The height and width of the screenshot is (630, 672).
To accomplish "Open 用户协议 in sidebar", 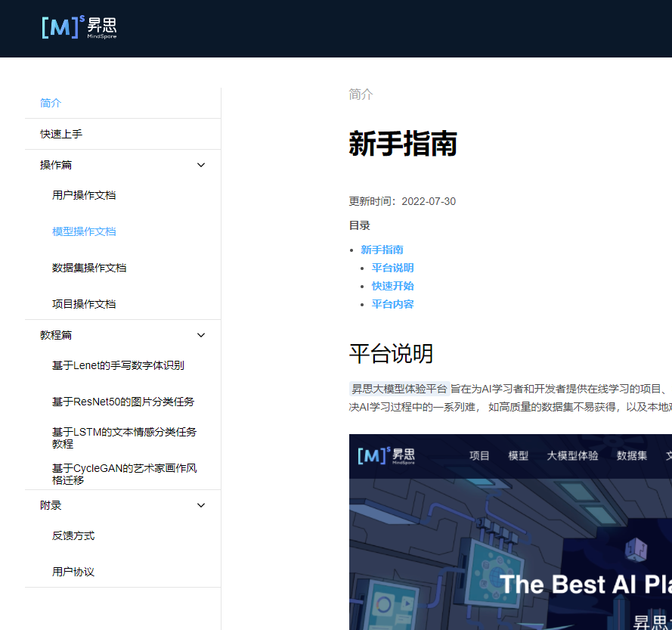I will click(x=73, y=572).
